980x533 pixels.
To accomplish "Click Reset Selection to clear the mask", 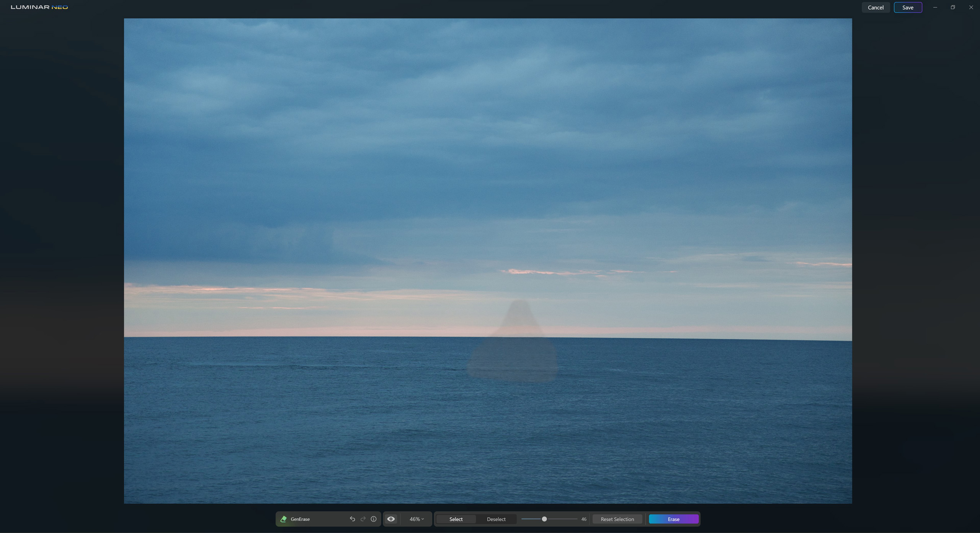I will 617,519.
